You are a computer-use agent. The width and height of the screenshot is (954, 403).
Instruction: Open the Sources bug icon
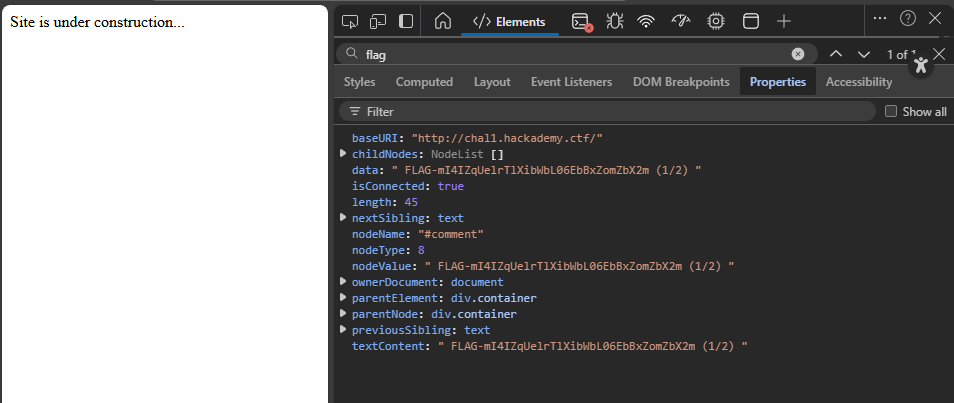pyautogui.click(x=614, y=21)
